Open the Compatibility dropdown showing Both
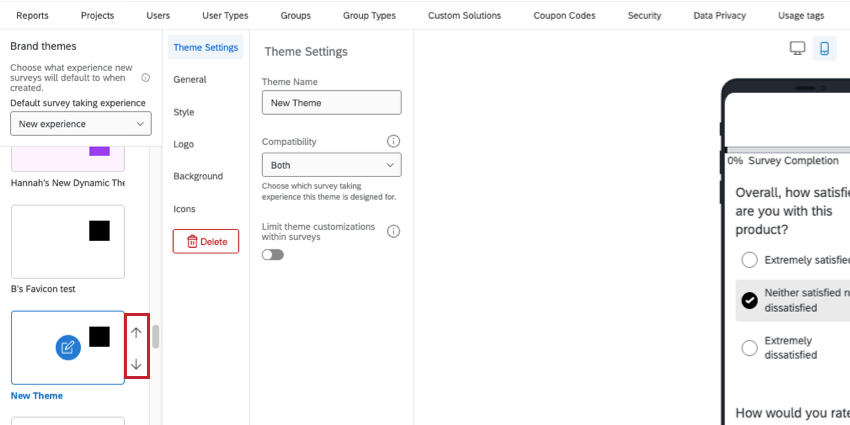 point(331,165)
